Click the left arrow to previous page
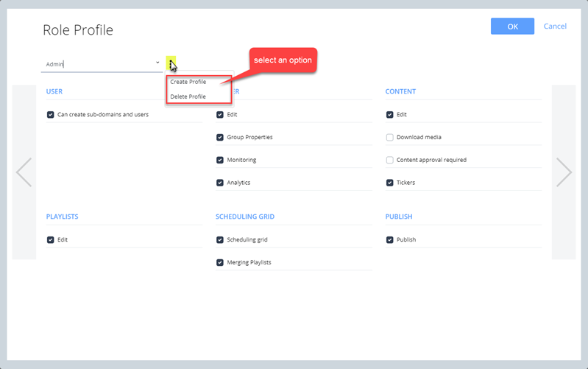The image size is (588, 369). tap(24, 172)
